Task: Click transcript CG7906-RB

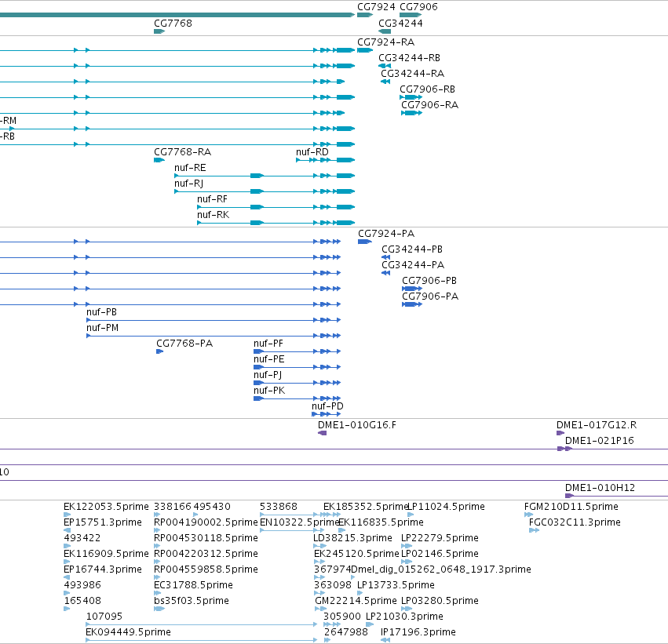Action: pyautogui.click(x=411, y=97)
